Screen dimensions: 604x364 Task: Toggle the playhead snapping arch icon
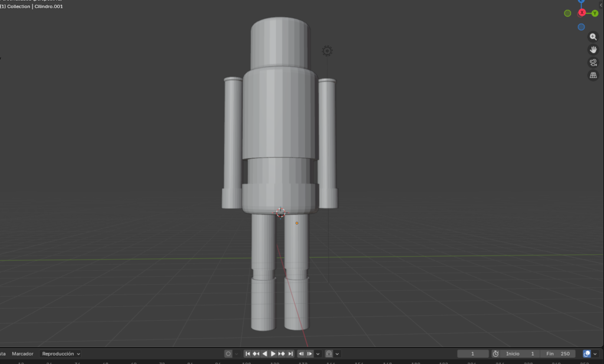[x=329, y=353]
